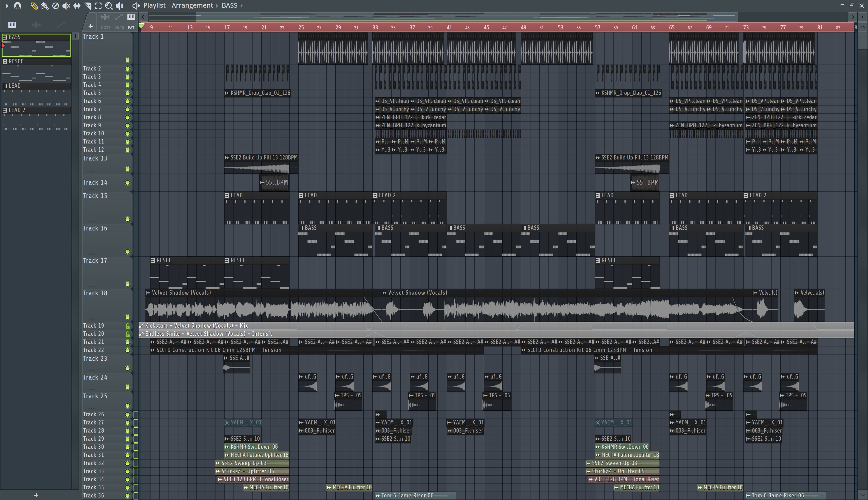The image size is (868, 500).
Task: Select LEAD 2 clip at bar 33
Action: (x=409, y=208)
